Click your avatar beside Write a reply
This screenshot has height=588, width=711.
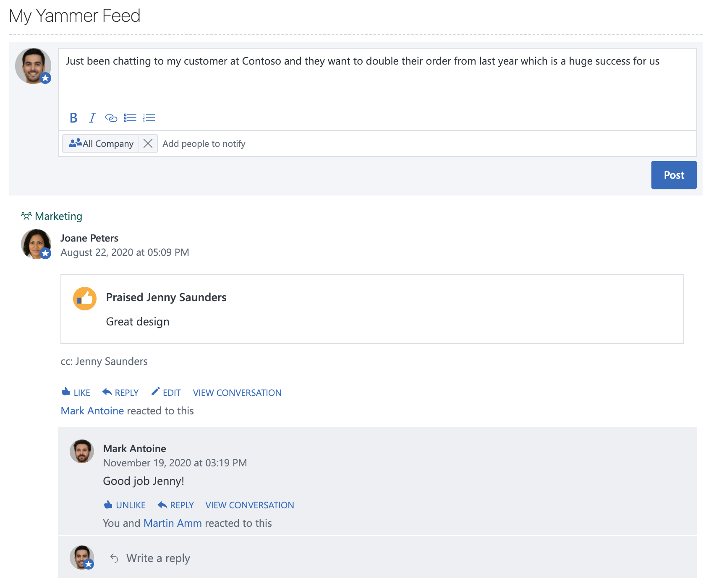coord(82,557)
